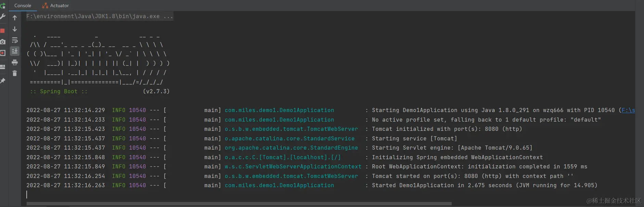Click the down arrow to go down the stack trace
The width and height of the screenshot is (644, 207).
coord(15,29)
